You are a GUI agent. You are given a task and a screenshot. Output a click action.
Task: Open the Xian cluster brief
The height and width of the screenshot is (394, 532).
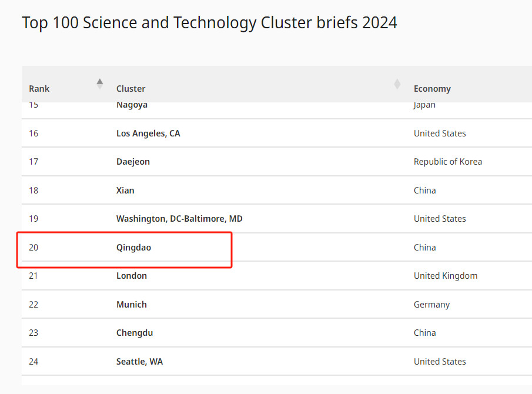pyautogui.click(x=125, y=191)
